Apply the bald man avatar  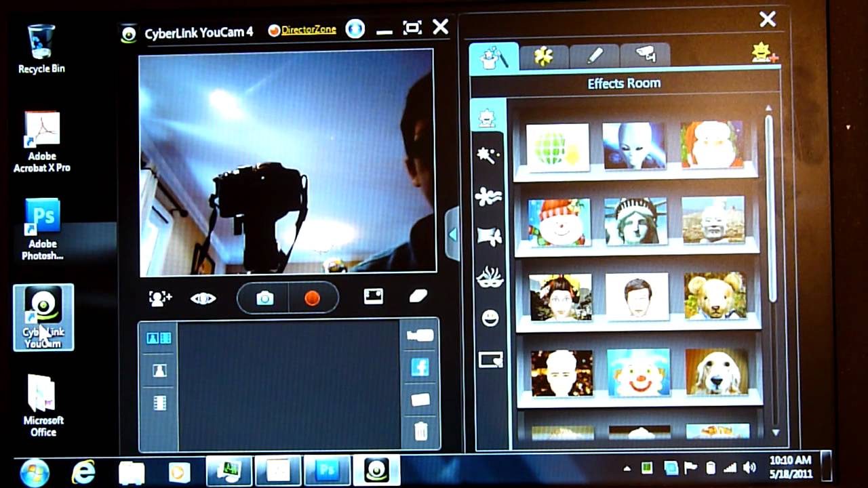(x=561, y=373)
